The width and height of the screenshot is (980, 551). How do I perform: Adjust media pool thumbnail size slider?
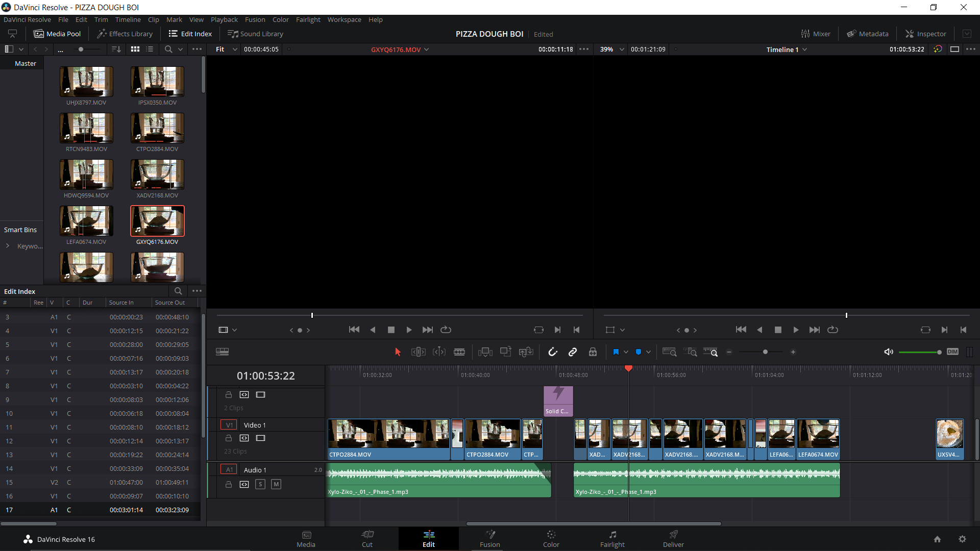tap(81, 49)
